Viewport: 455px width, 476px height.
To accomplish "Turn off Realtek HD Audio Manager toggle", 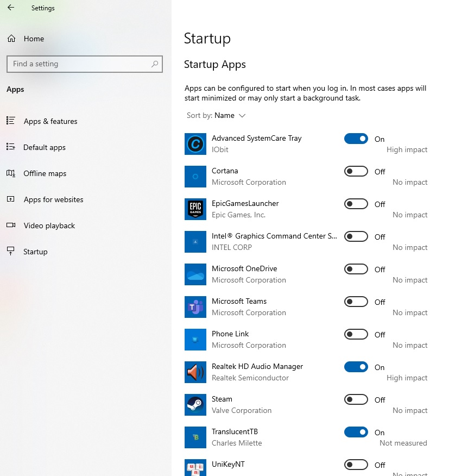I will (356, 367).
